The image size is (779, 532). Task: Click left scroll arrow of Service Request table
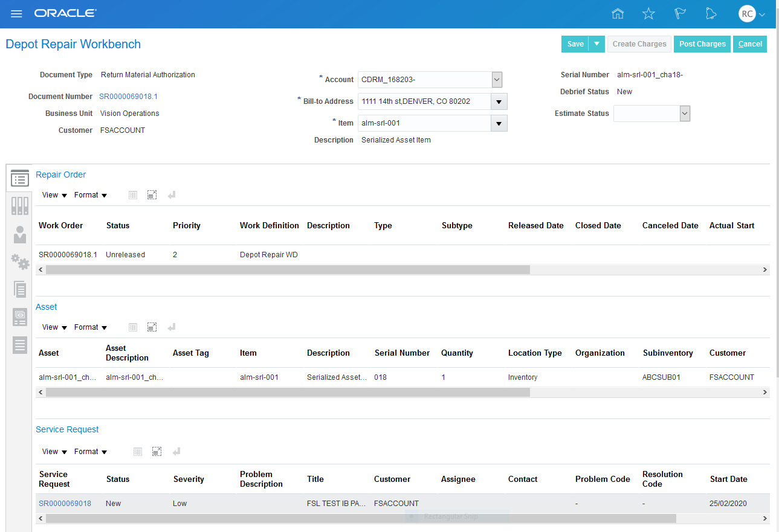tap(40, 518)
